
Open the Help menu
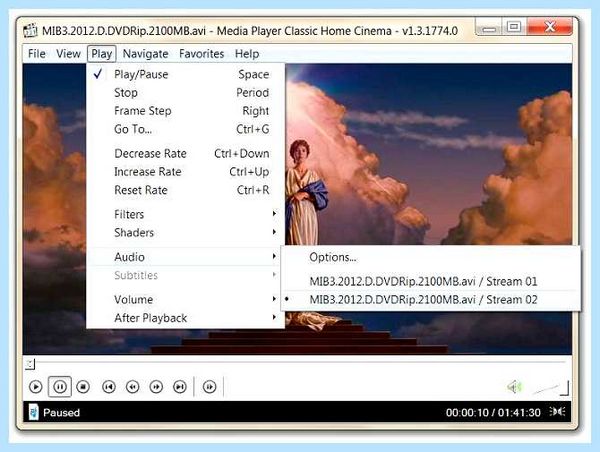pyautogui.click(x=247, y=54)
